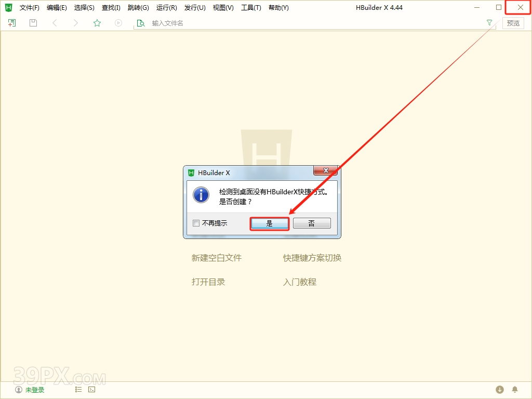532x399 pixels.
Task: Click the star bookmark icon
Action: click(x=97, y=23)
